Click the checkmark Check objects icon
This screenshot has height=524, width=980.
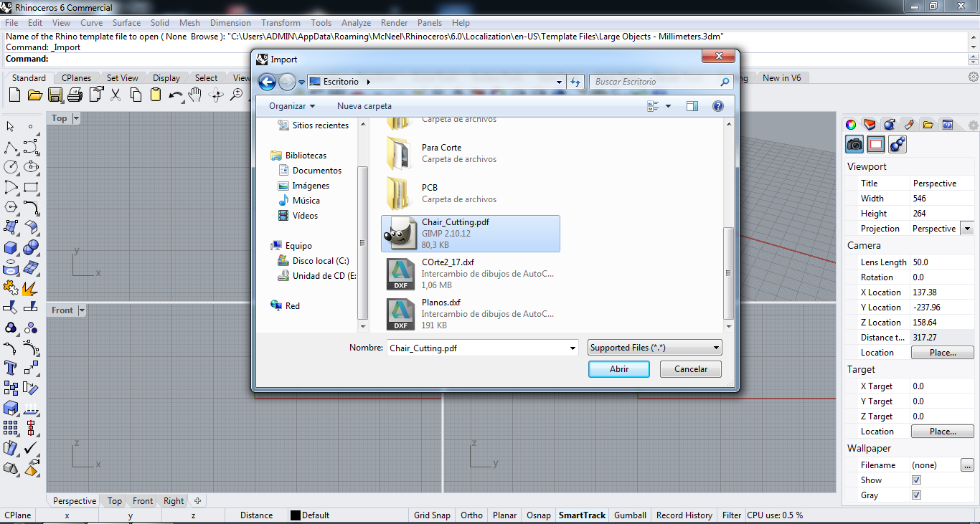[31, 448]
